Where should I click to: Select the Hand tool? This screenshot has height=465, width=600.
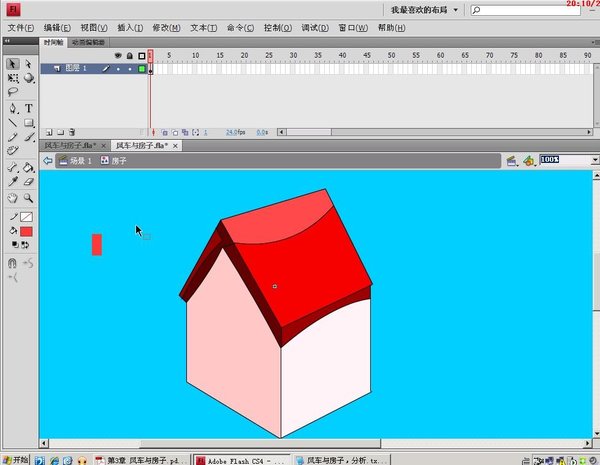(13, 198)
